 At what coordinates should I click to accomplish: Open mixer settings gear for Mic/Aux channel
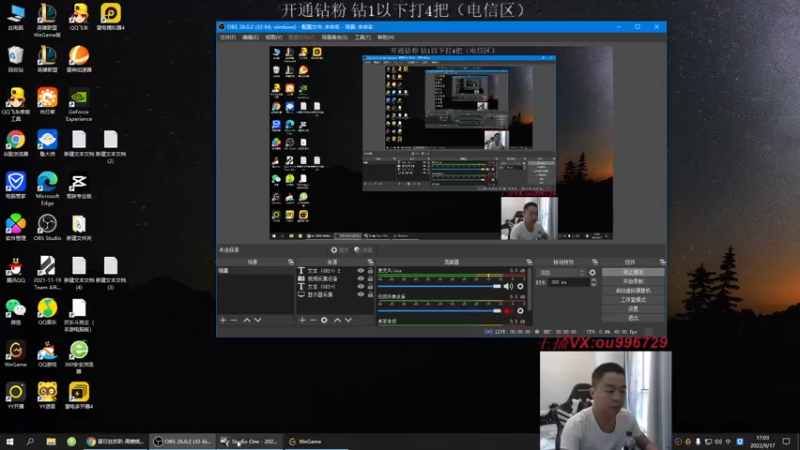point(520,286)
